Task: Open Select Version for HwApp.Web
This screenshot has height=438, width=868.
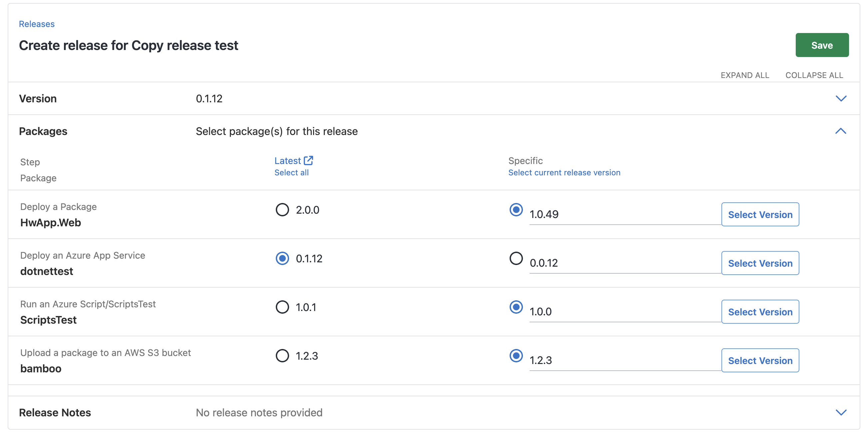Action: tap(760, 214)
